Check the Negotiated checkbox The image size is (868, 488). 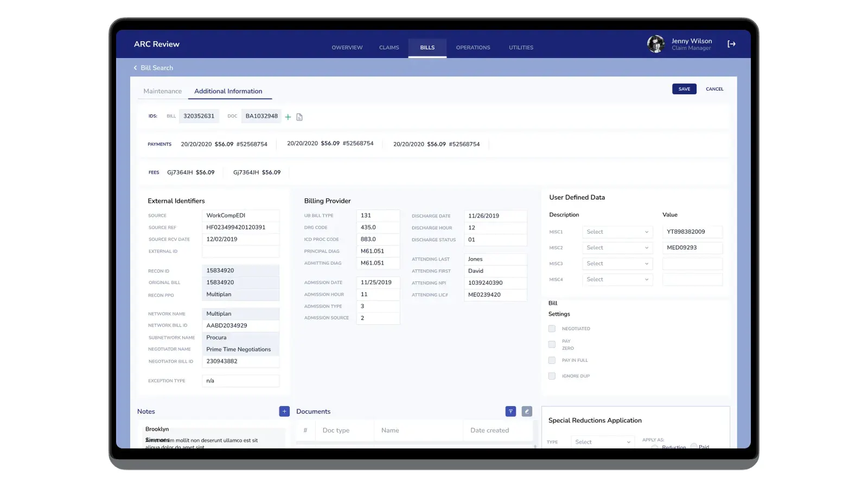552,329
